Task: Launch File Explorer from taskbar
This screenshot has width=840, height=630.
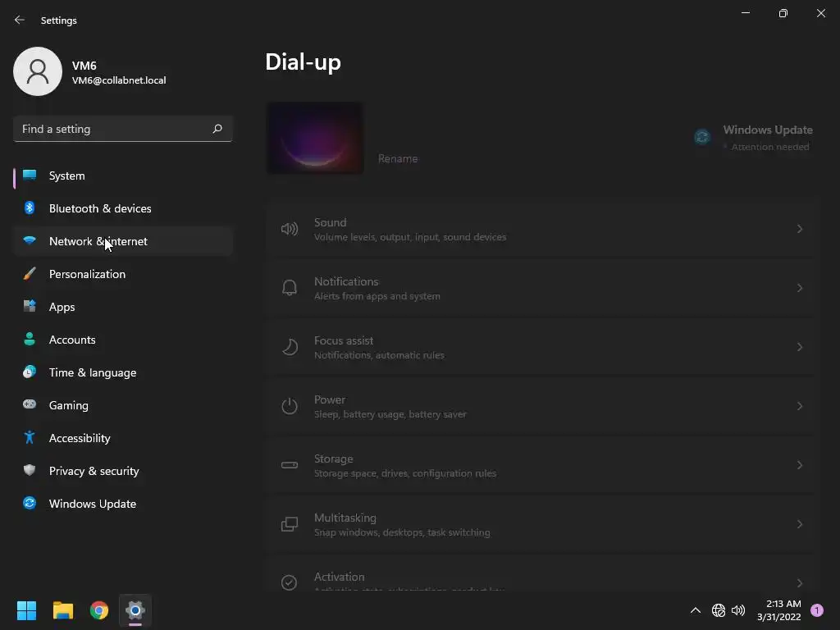Action: 62,610
